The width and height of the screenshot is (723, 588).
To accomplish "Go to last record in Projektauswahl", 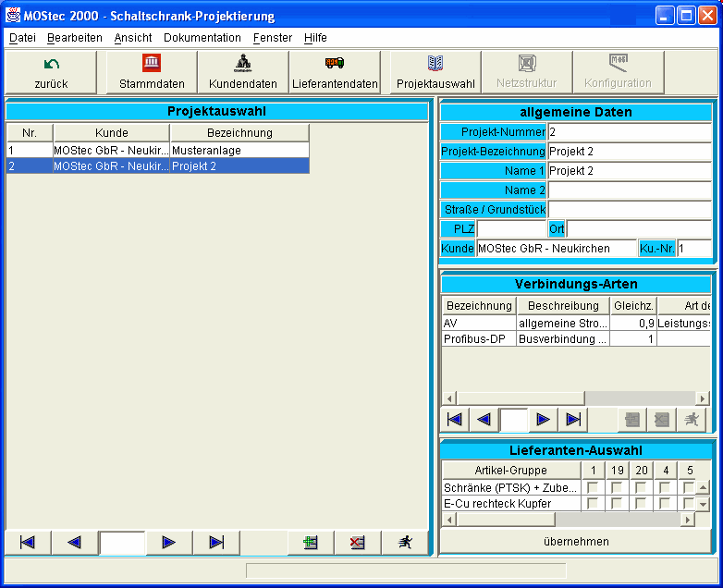I will 216,543.
